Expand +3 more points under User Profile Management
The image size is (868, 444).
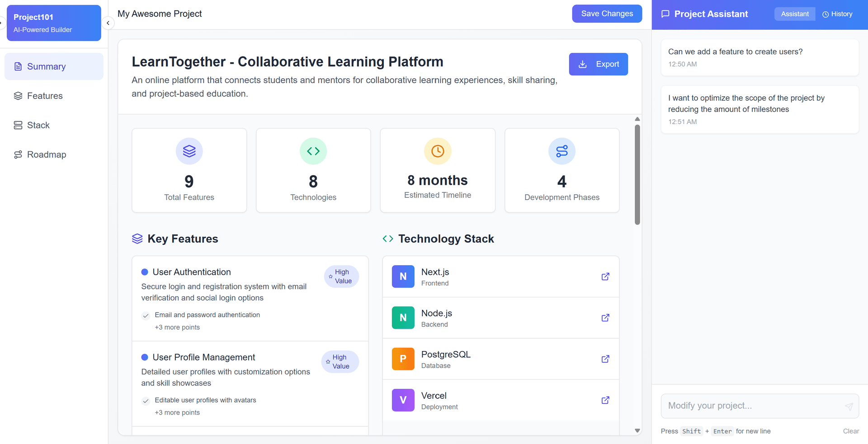(177, 412)
